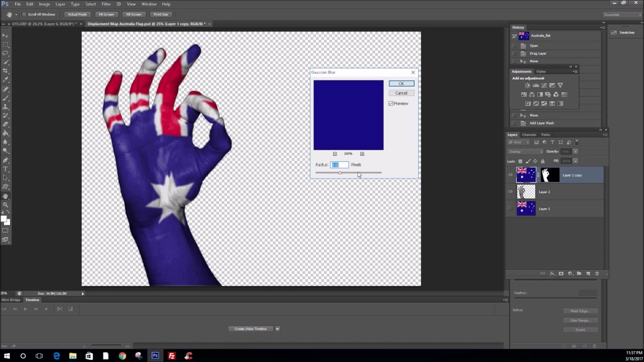Delete layer with Layers trash icon
Viewport: 644px width, 362px height.
click(x=597, y=274)
